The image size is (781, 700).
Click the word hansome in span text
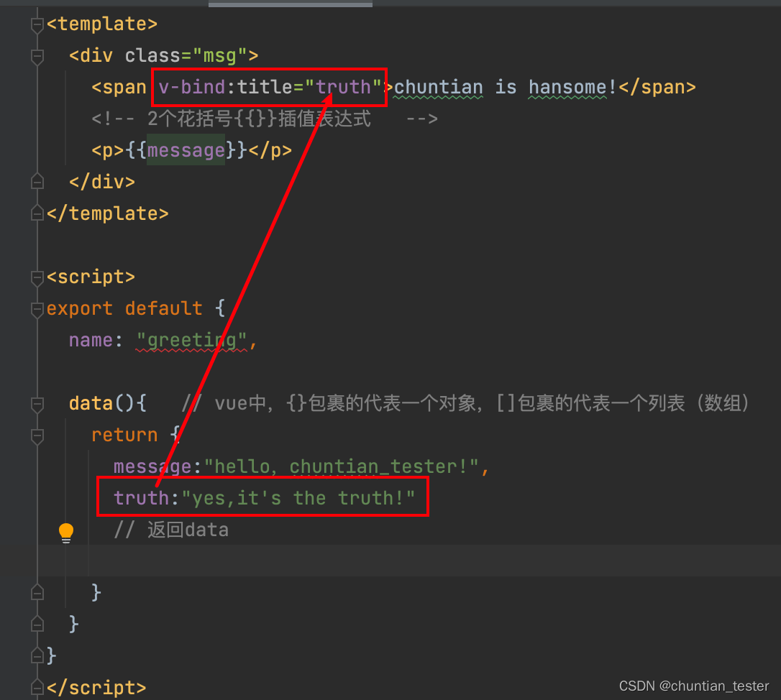coord(567,87)
